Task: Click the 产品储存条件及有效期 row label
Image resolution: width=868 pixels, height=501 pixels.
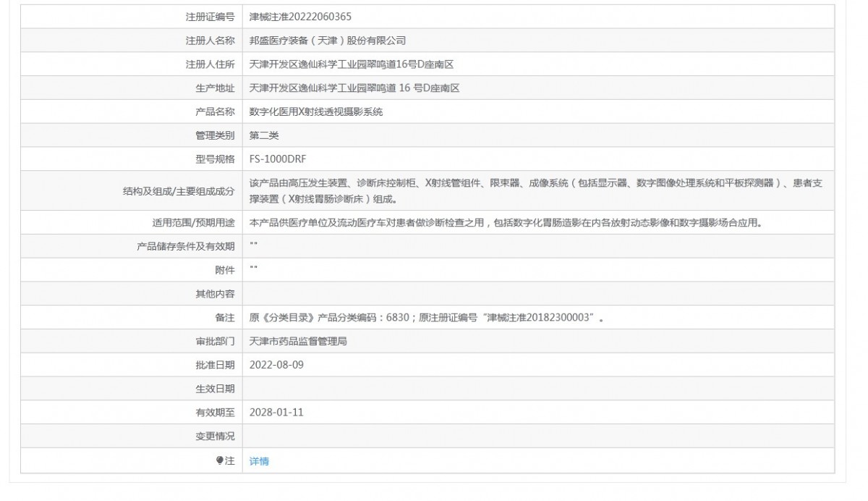Action: point(186,247)
